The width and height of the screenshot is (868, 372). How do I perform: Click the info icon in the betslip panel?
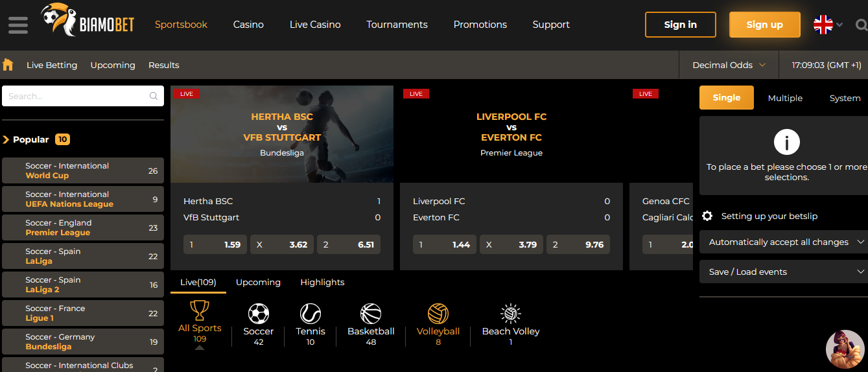coord(787,141)
